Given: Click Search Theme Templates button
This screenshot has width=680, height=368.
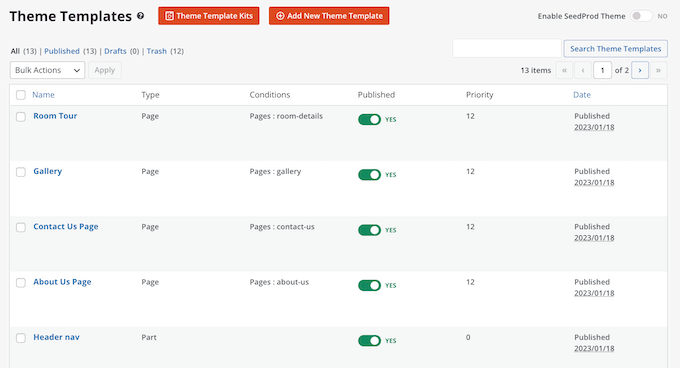Looking at the screenshot, I should click(615, 49).
